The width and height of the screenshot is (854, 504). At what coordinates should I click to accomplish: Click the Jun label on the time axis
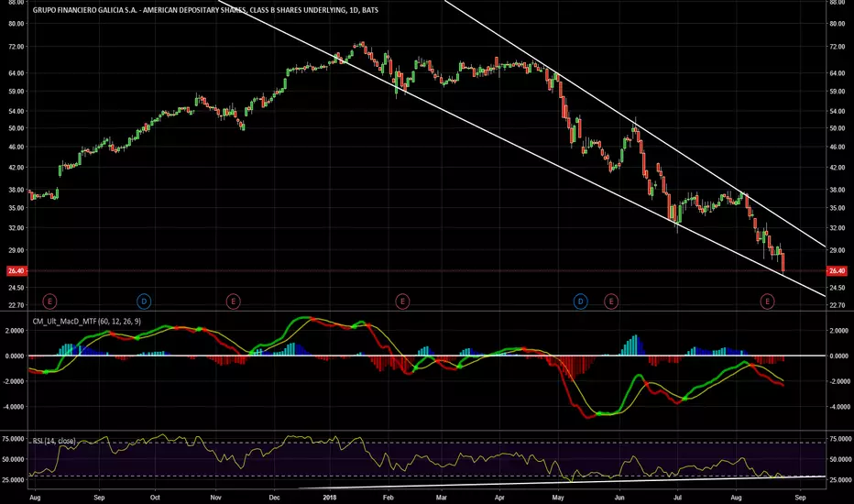[619, 498]
